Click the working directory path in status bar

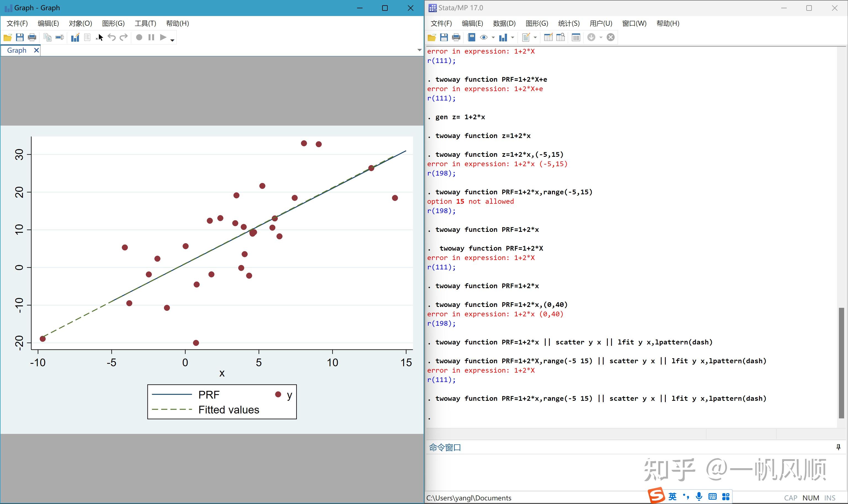469,498
